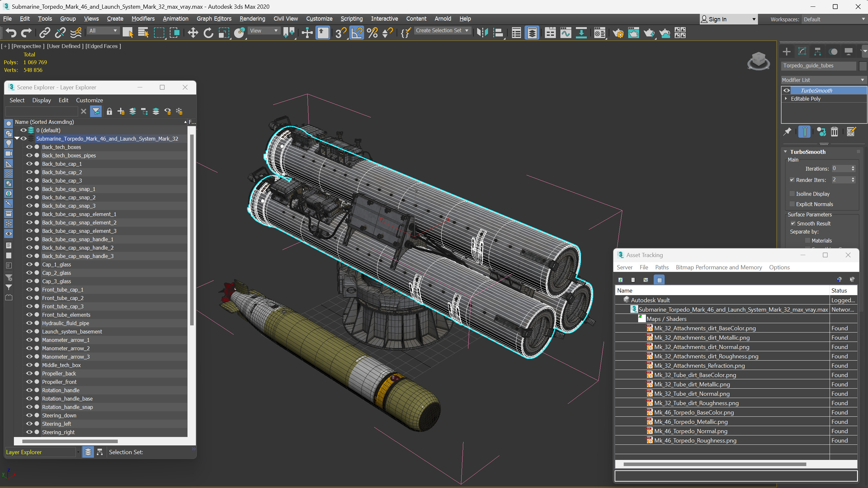Open the Sign In dropdown
The height and width of the screenshot is (488, 868).
point(729,20)
